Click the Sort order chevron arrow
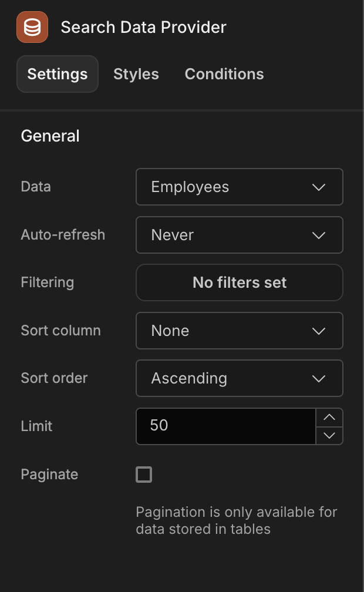The width and height of the screenshot is (364, 592). (319, 379)
